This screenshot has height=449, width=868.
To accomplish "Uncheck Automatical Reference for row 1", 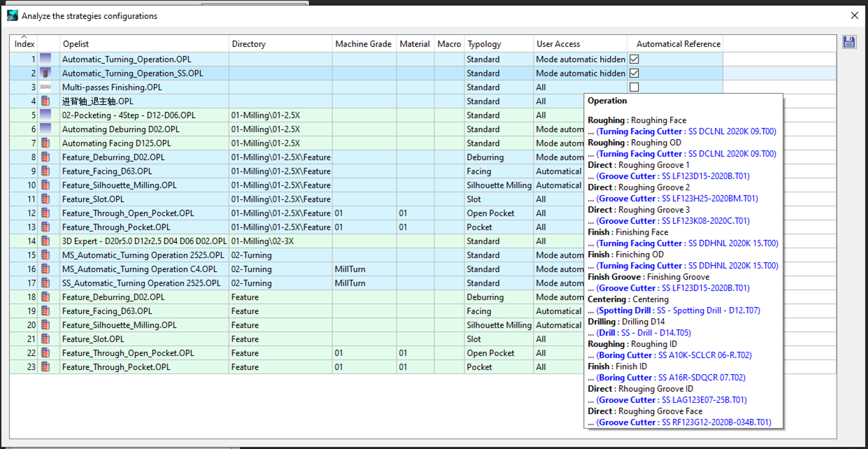I will [x=634, y=59].
